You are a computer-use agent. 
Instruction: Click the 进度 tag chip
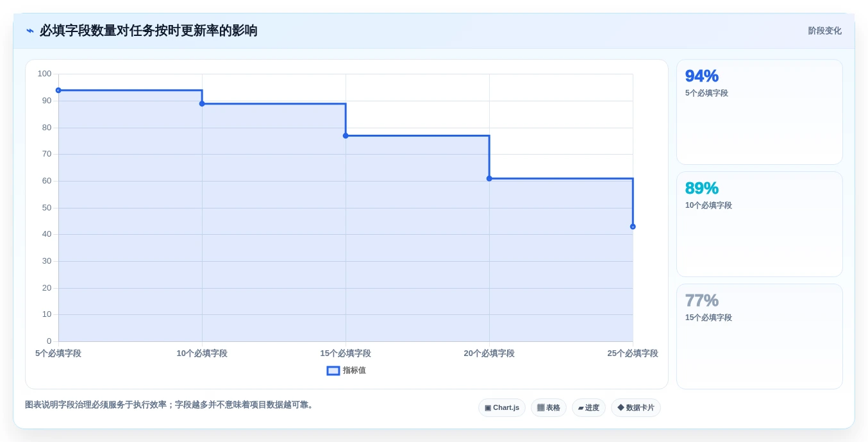pos(588,408)
